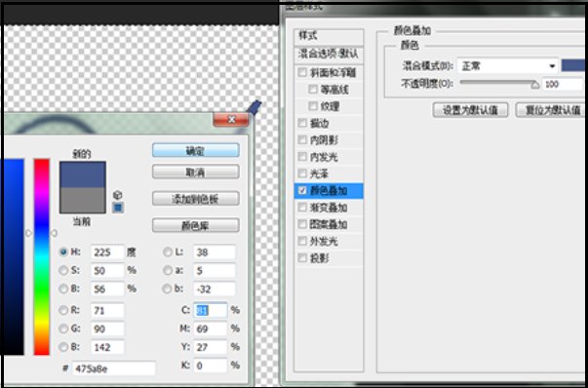Click the K black field showing 0

(211, 366)
